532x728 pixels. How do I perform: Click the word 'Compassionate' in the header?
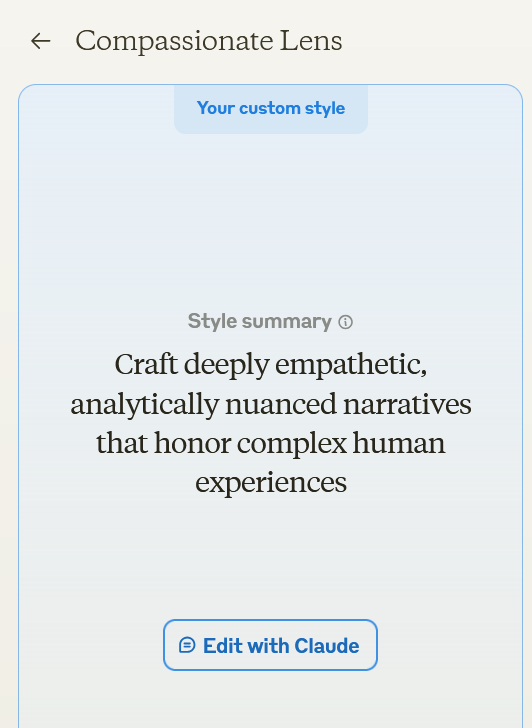[175, 42]
